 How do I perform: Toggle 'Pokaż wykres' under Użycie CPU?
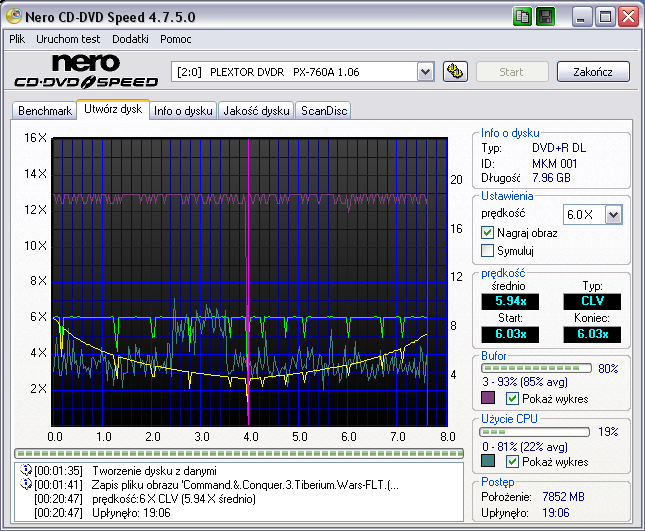tap(512, 461)
